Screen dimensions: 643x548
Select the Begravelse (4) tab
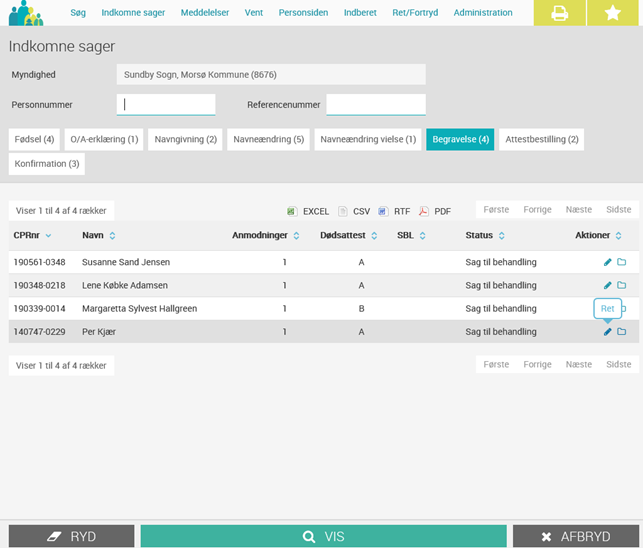[461, 139]
